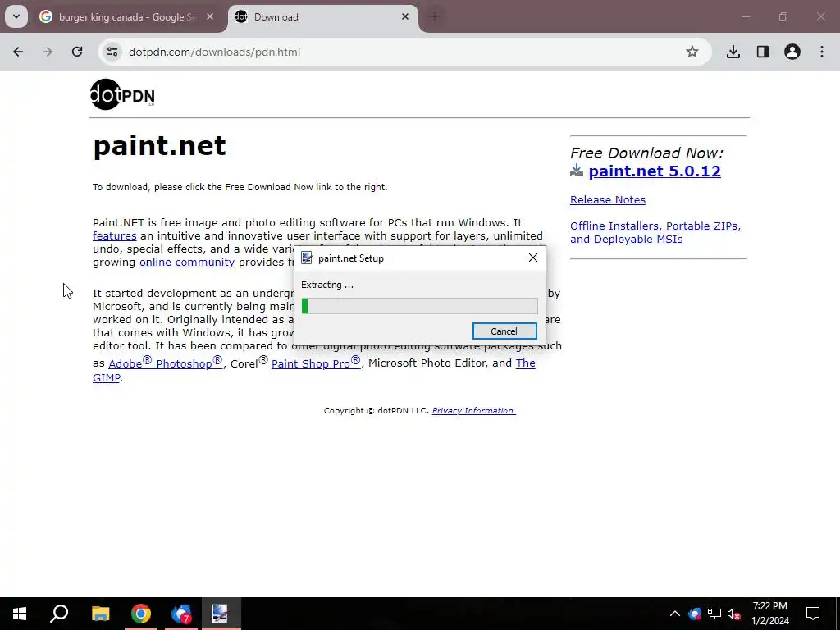The width and height of the screenshot is (840, 630).
Task: Open a new tab with plus button
Action: pos(435,16)
